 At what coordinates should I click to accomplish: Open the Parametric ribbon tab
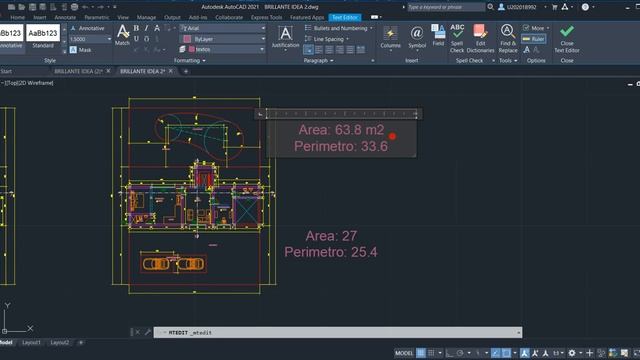[x=97, y=18]
